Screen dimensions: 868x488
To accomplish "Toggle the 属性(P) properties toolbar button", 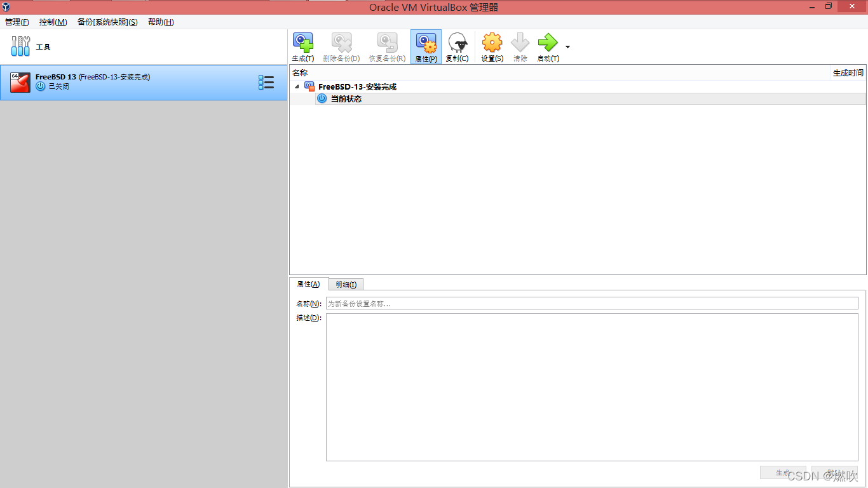I will coord(426,47).
